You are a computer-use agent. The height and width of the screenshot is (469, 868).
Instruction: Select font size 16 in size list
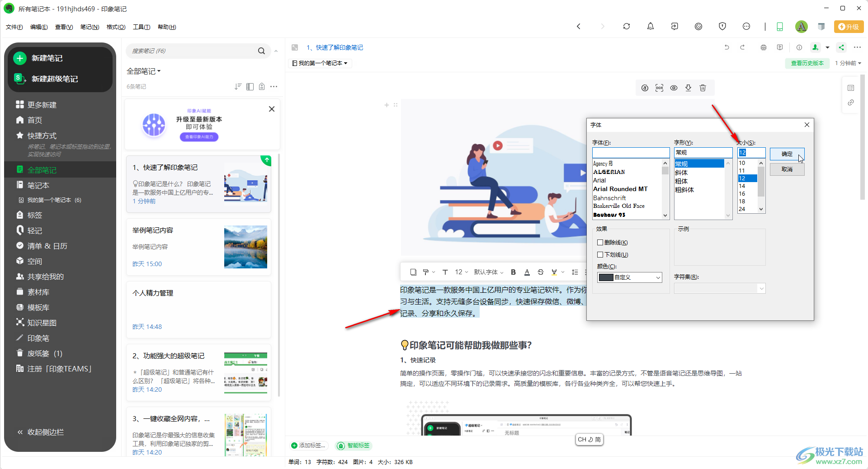click(x=742, y=193)
